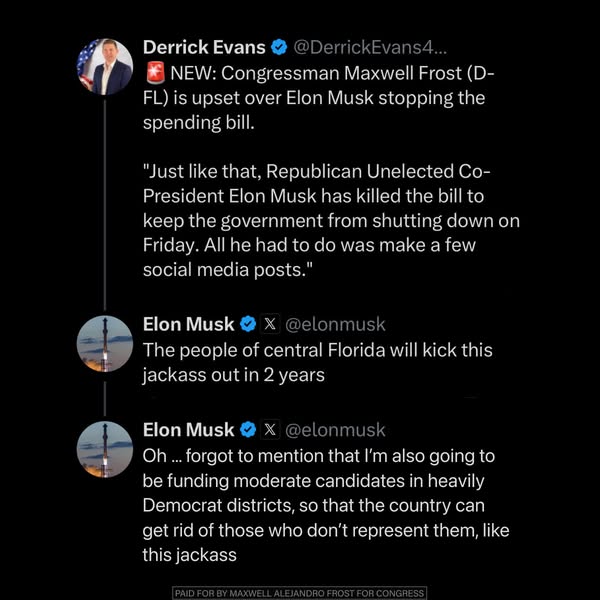Open Derrick Evans's profile picture

(105, 66)
